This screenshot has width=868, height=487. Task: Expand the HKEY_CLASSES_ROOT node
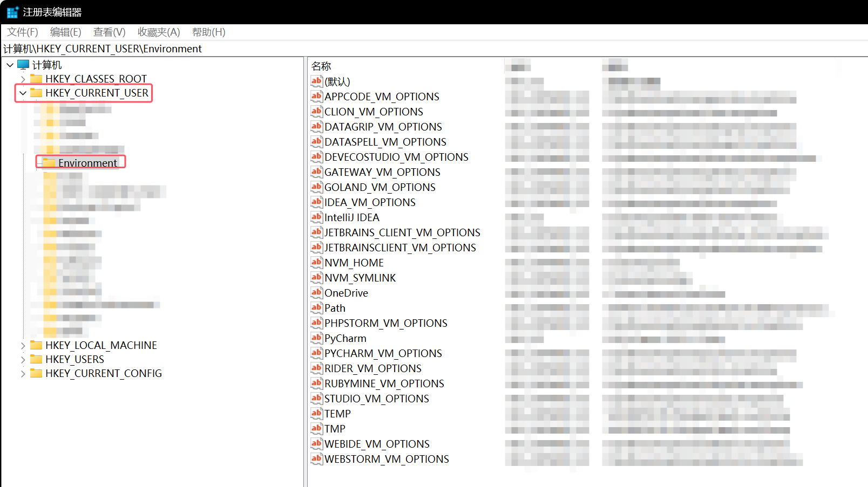point(23,79)
